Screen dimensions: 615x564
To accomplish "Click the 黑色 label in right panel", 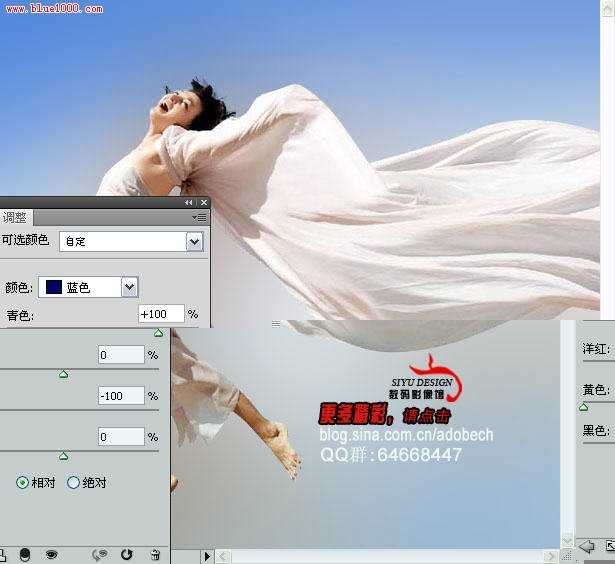I will coord(596,431).
